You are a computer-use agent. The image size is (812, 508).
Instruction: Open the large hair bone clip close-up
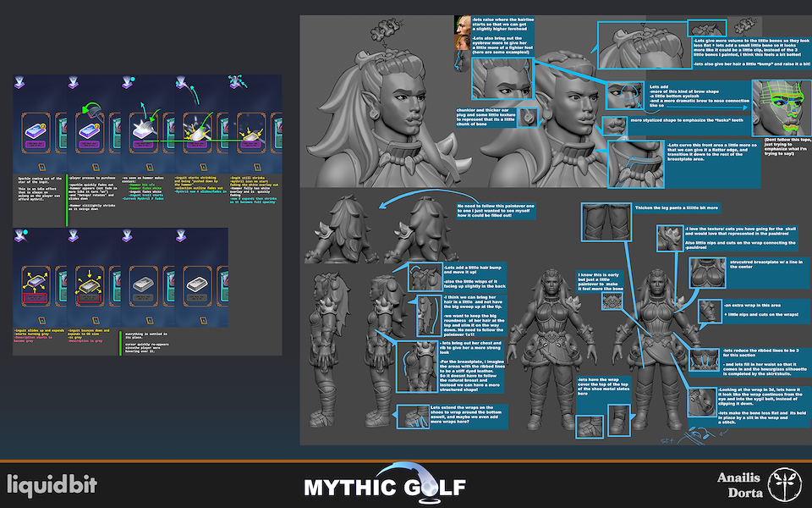(643, 45)
